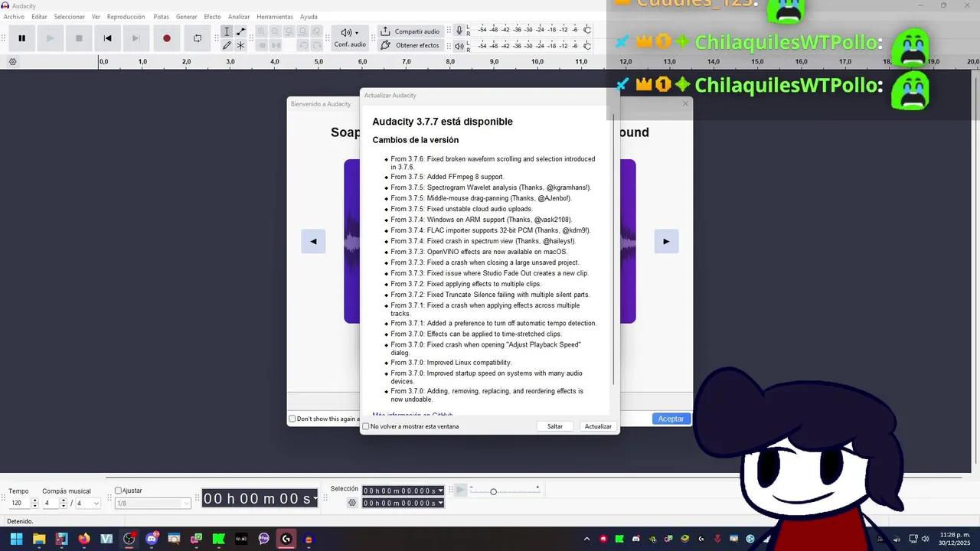Click the Zoom Out magnifier icon
The image size is (980, 551).
(x=276, y=31)
